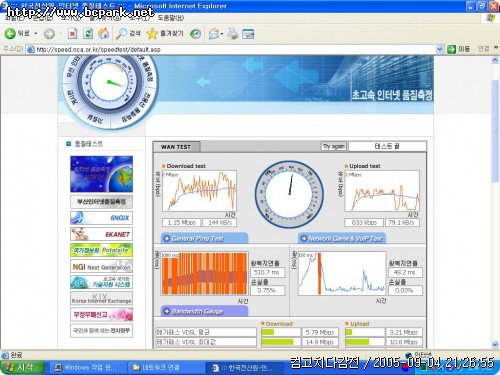Click the grey Forward arrow button

[49, 34]
